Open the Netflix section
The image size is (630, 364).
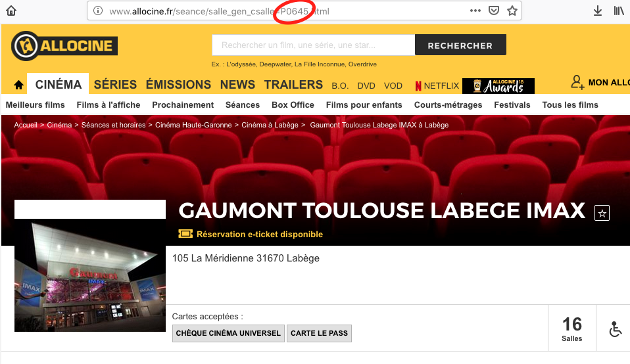tap(437, 85)
